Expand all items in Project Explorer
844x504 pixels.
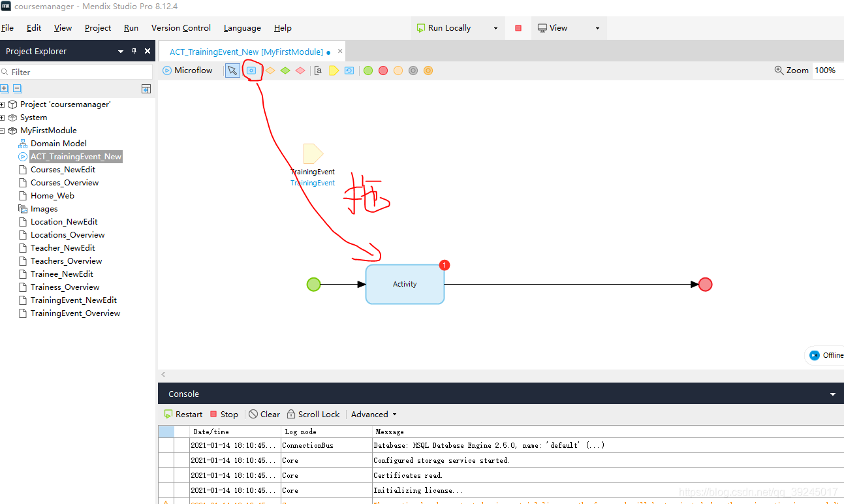click(x=5, y=89)
